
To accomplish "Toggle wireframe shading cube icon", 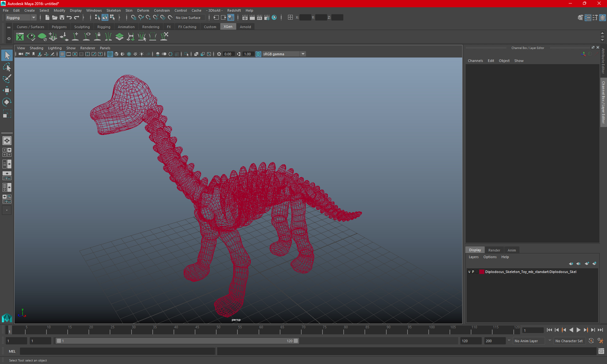I will coord(110,54).
